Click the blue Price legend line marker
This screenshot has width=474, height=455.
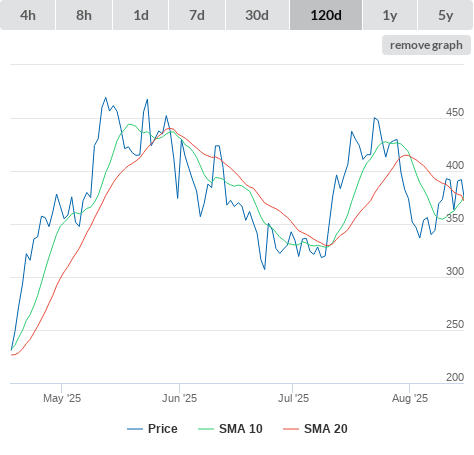point(135,429)
